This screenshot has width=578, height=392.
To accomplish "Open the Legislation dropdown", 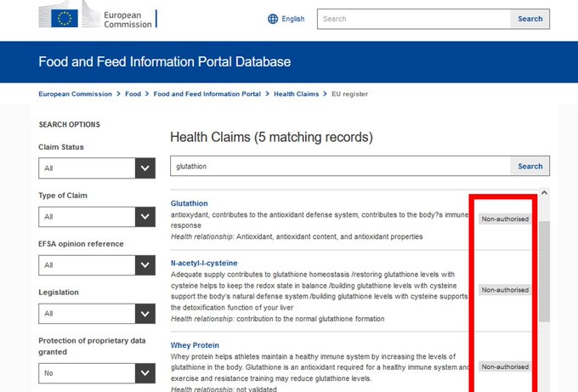I will coord(97,314).
